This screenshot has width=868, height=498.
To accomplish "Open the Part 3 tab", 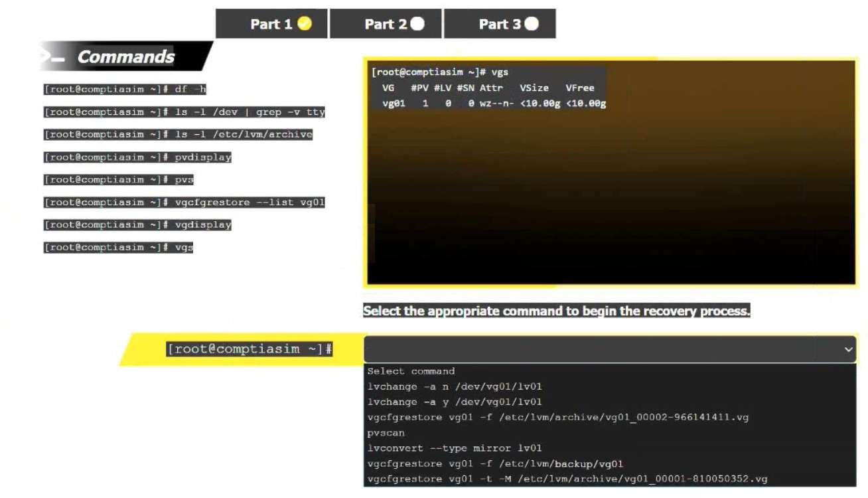I will (500, 24).
